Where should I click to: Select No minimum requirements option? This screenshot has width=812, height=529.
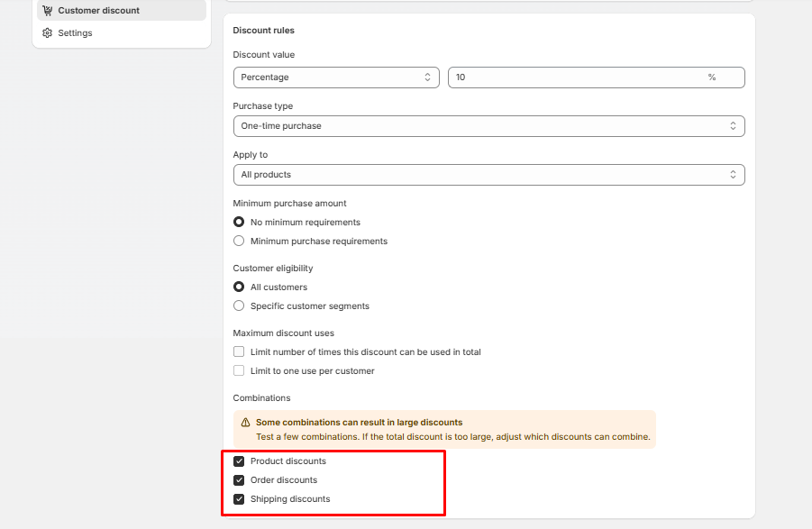pyautogui.click(x=239, y=223)
